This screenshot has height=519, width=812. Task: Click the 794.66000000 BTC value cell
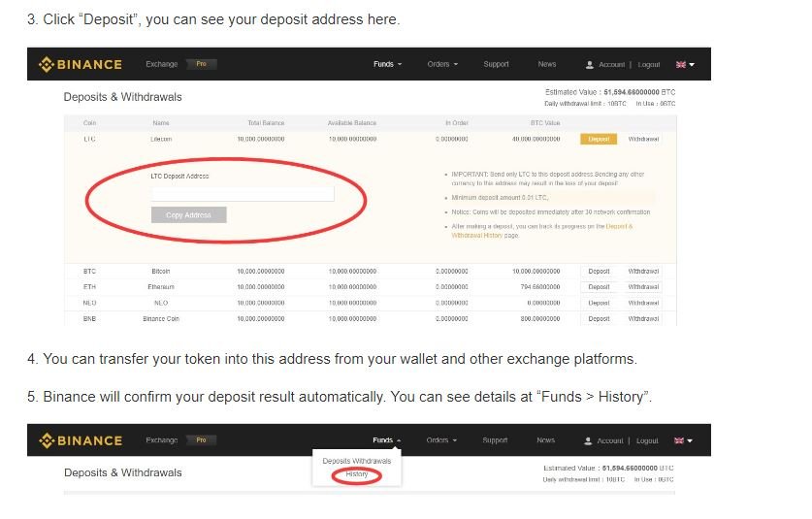tap(540, 287)
